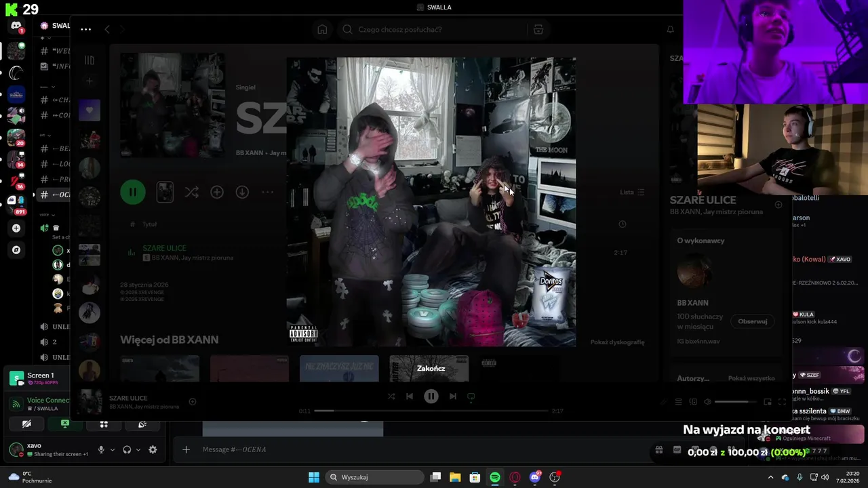Mute Spotify with the speaker icon
868x488 pixels.
[707, 402]
